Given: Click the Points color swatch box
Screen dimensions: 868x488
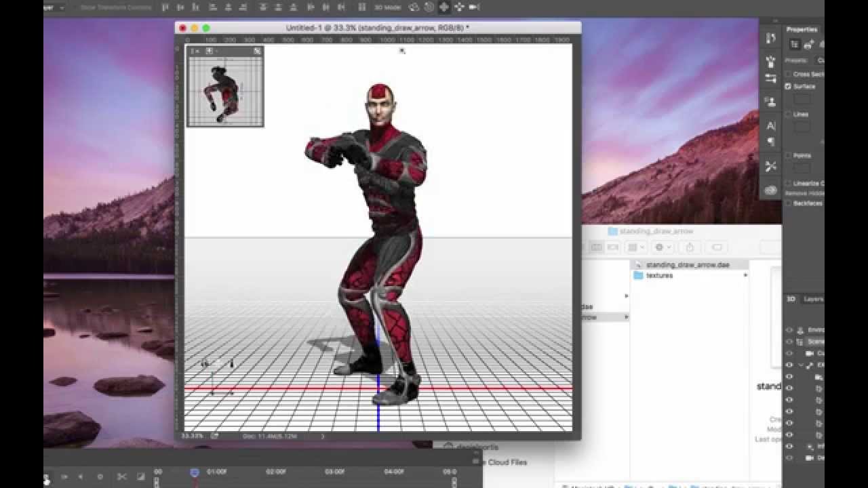Looking at the screenshot, I should click(x=802, y=167).
